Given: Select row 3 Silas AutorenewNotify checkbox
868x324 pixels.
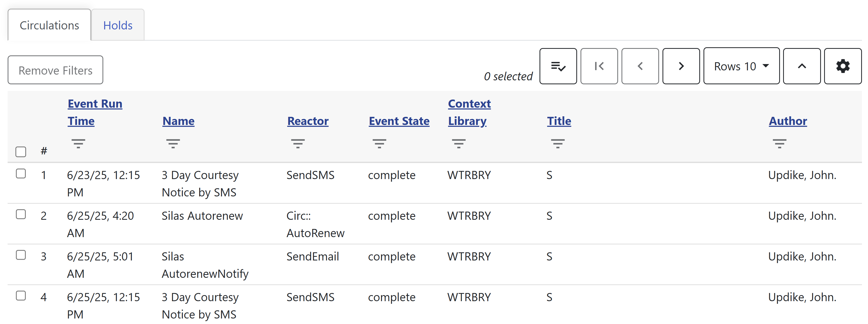Looking at the screenshot, I should point(21,255).
